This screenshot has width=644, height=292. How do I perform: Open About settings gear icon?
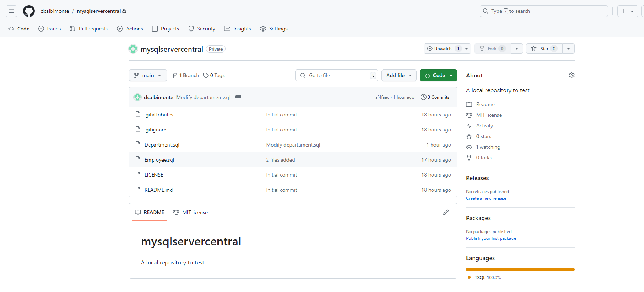click(x=571, y=75)
